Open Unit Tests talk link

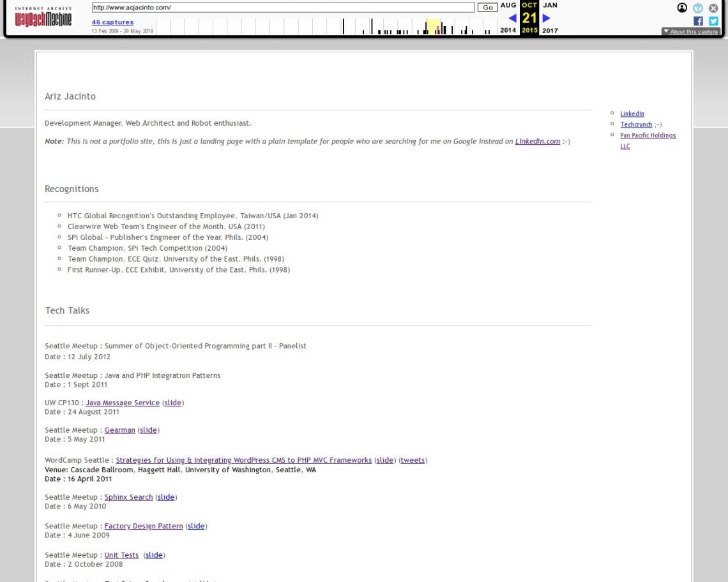pos(121,555)
